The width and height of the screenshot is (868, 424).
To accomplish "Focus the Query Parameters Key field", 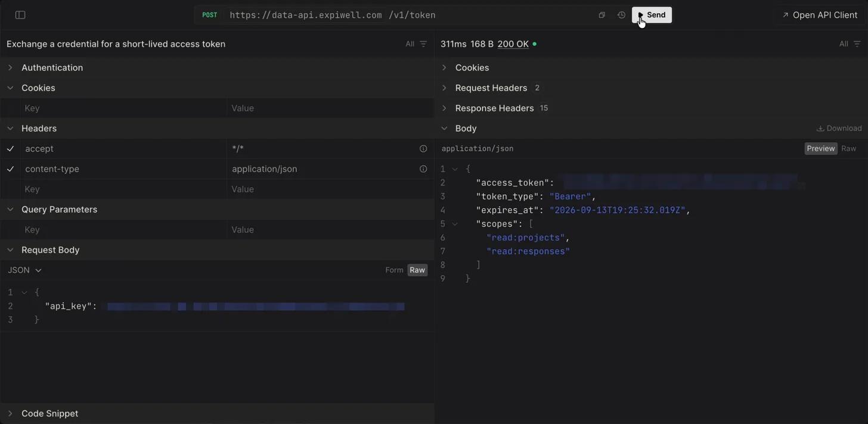I will [122, 230].
